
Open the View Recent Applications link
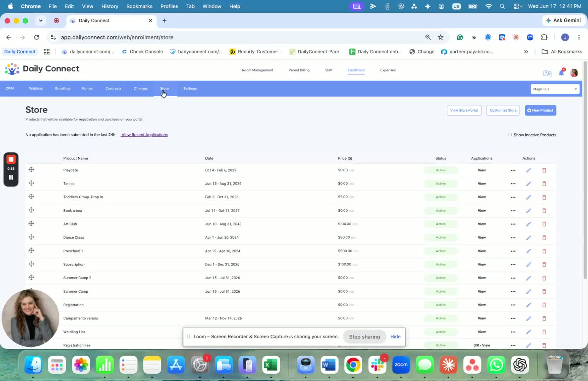click(x=144, y=135)
